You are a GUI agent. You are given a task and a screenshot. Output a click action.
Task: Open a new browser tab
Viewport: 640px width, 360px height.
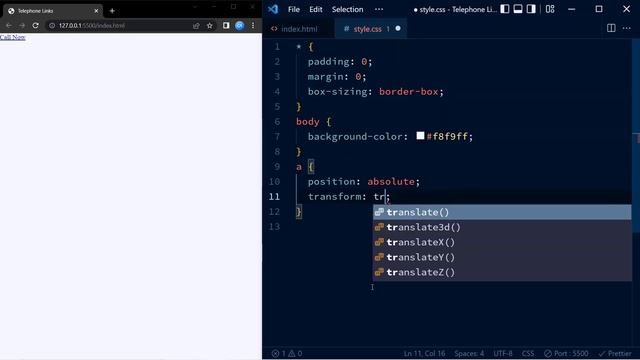[112, 11]
